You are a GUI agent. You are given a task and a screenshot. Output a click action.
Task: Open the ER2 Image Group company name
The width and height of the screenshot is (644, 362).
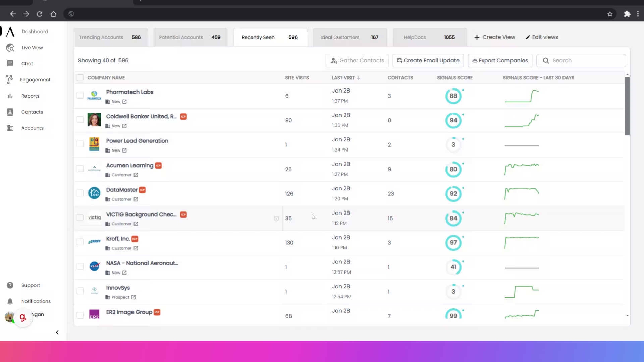(129, 312)
